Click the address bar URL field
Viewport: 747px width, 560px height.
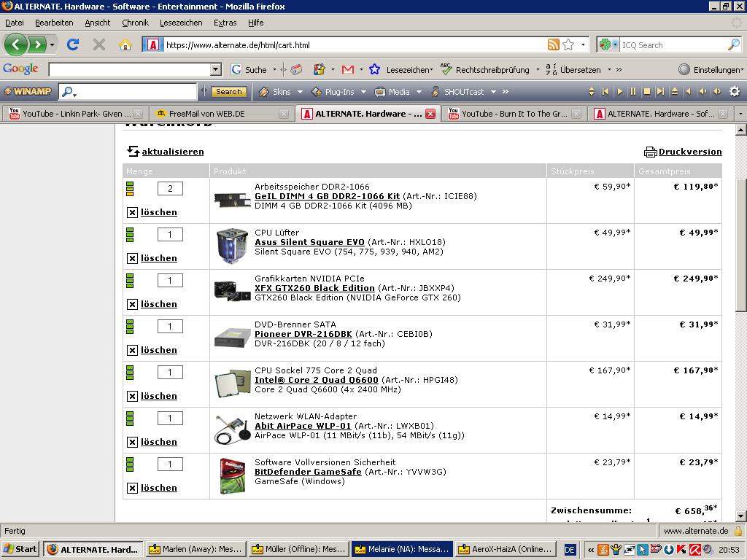pyautogui.click(x=355, y=45)
